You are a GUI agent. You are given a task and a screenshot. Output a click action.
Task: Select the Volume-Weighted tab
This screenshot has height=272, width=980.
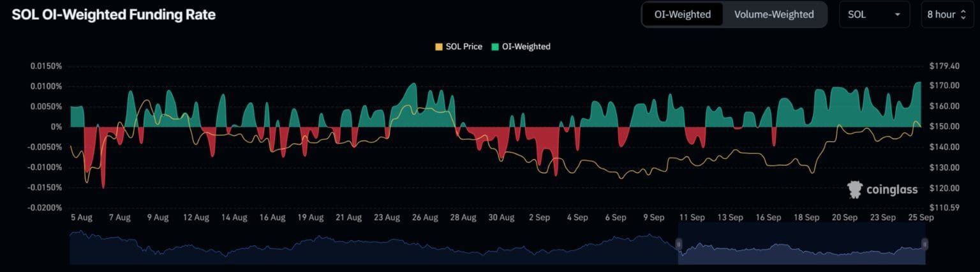[773, 14]
